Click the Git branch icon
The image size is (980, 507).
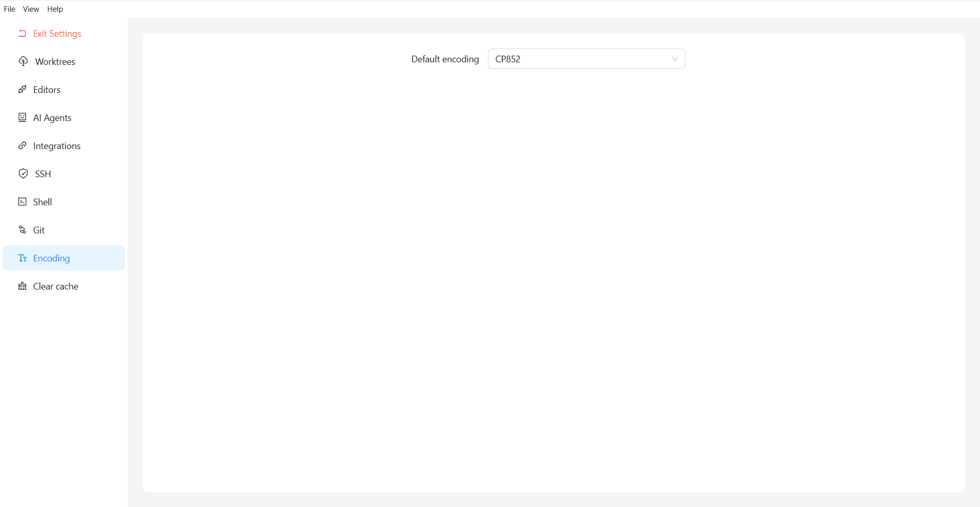22,230
